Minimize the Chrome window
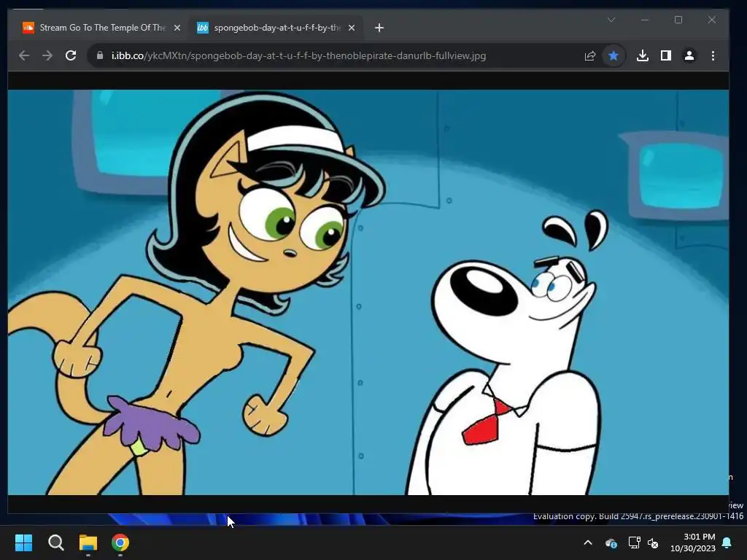Viewport: 747px width, 560px height. (645, 20)
